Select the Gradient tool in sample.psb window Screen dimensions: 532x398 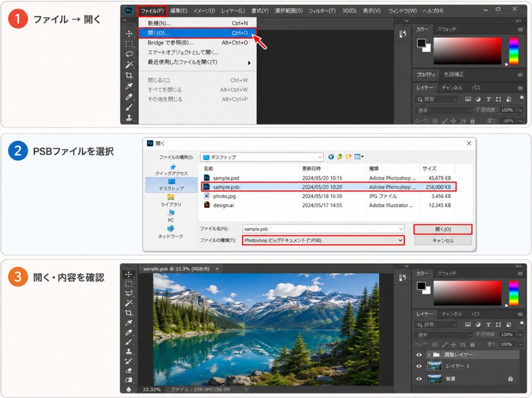[x=128, y=380]
